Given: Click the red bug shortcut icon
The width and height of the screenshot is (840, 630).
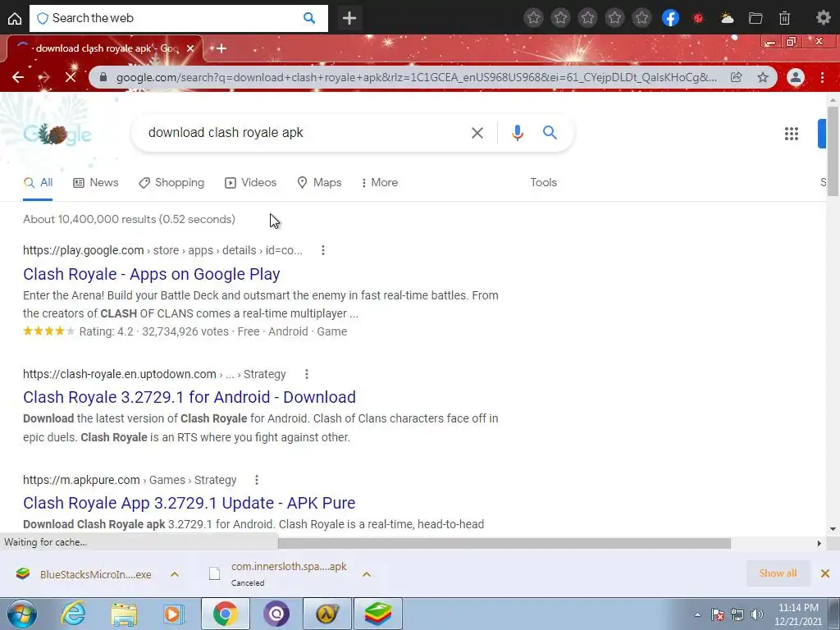Looking at the screenshot, I should pyautogui.click(x=698, y=18).
